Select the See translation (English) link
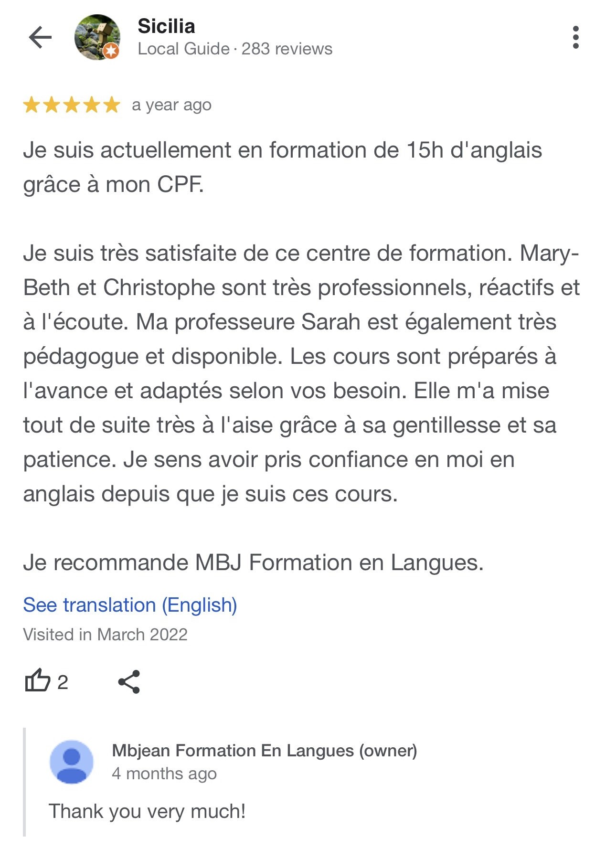 coord(130,605)
